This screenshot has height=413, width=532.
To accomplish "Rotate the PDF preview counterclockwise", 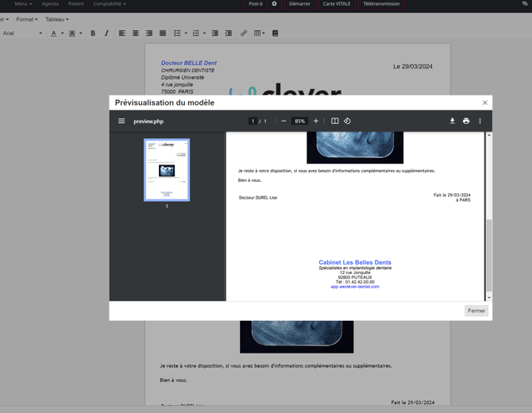I will [347, 122].
